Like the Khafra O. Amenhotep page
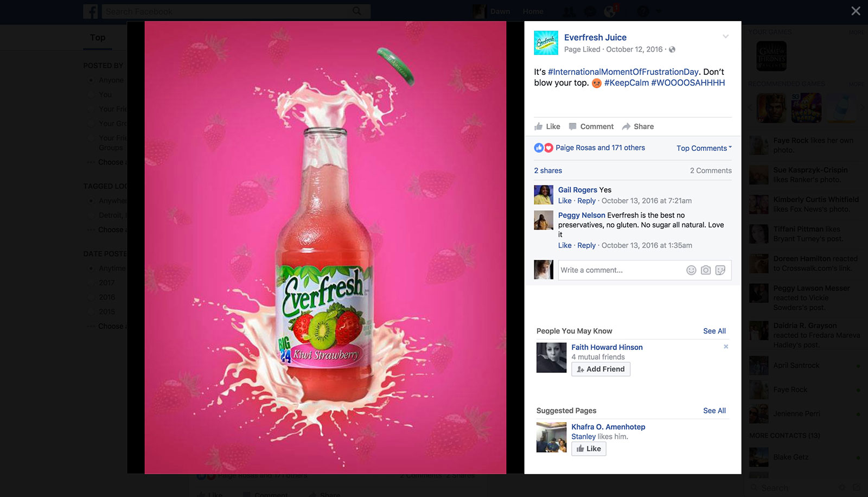868x497 pixels. pyautogui.click(x=589, y=449)
